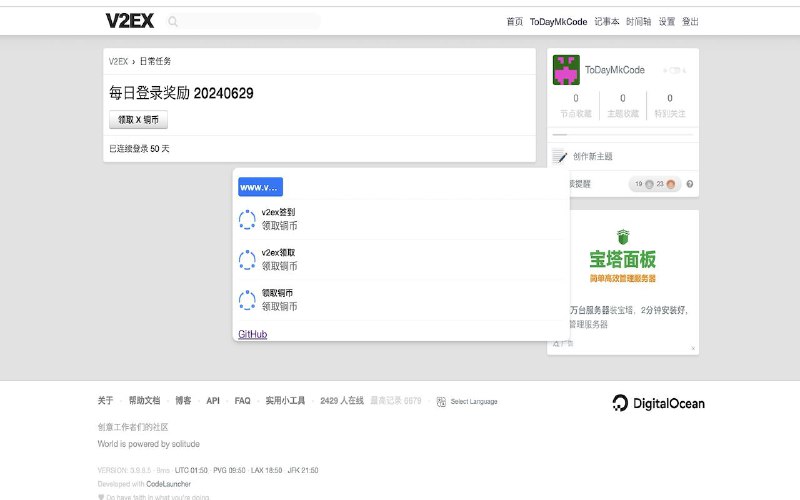Click the 日常任务 breadcrumb text
This screenshot has width=800, height=500.
pos(156,61)
